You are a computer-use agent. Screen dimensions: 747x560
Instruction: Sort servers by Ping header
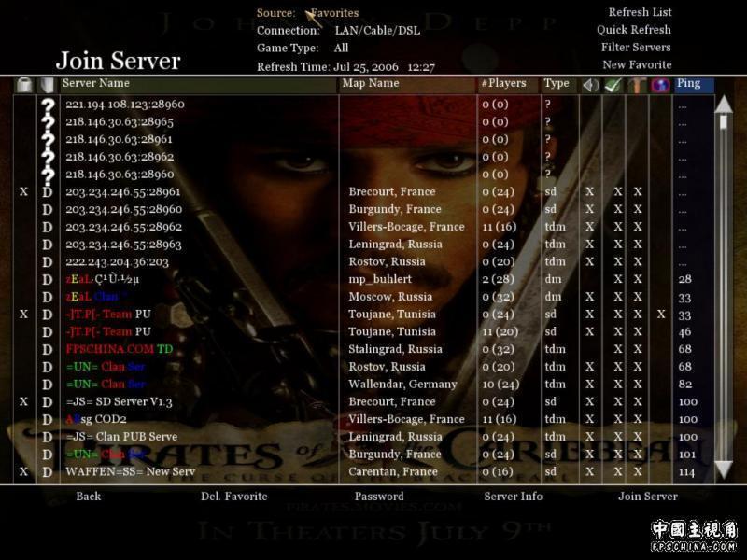pyautogui.click(x=694, y=85)
